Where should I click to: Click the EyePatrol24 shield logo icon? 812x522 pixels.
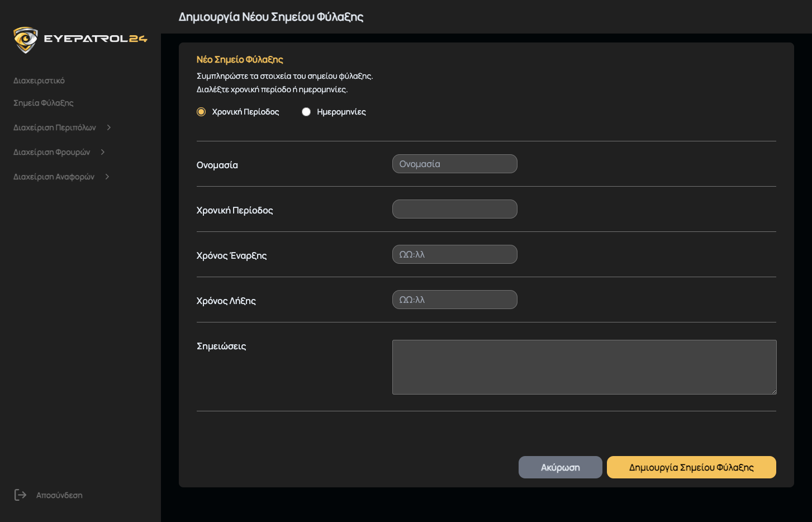click(25, 40)
